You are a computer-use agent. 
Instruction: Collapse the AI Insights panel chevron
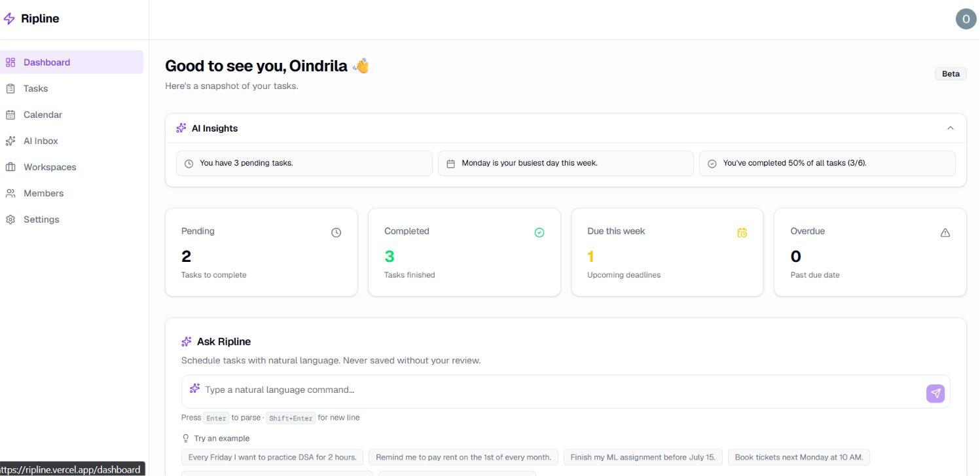(951, 128)
